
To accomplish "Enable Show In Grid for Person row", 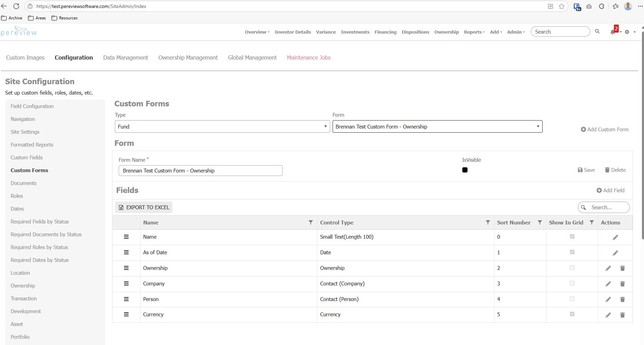I will click(x=572, y=299).
